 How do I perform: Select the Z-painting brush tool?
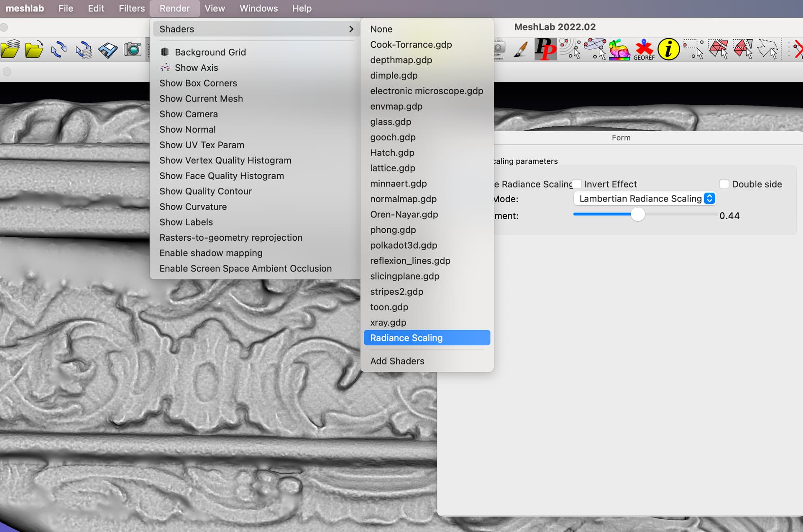pyautogui.click(x=521, y=50)
